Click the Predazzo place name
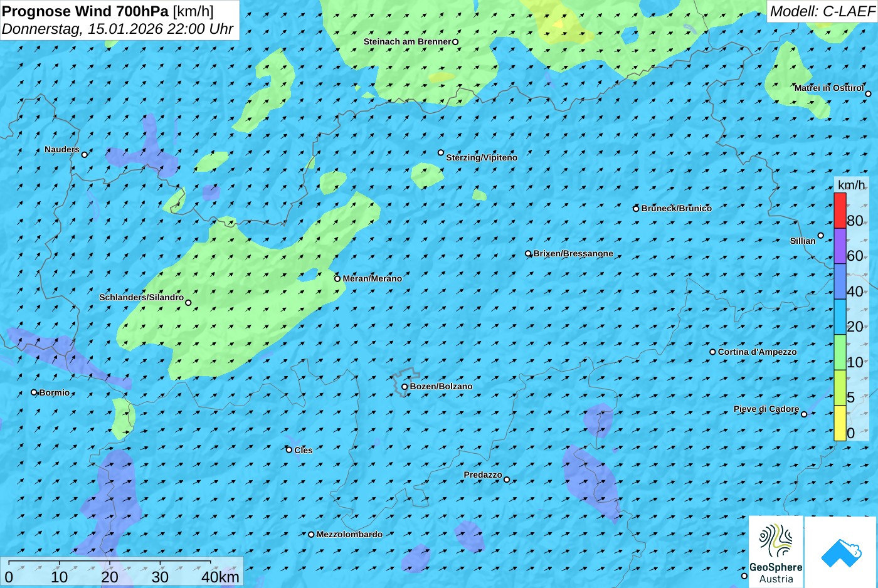This screenshot has height=588, width=878. coord(483,475)
